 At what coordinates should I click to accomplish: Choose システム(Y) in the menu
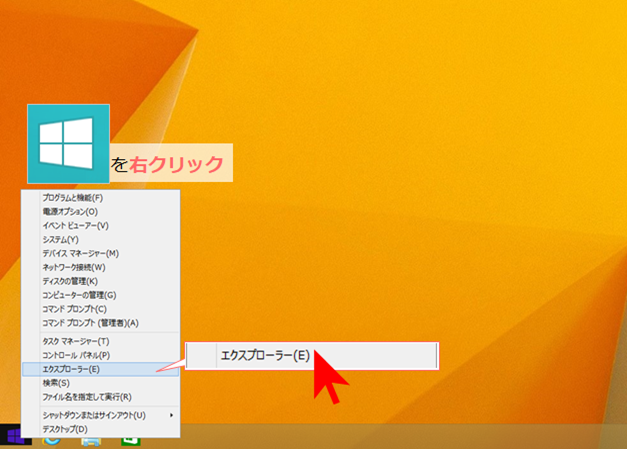(100, 239)
